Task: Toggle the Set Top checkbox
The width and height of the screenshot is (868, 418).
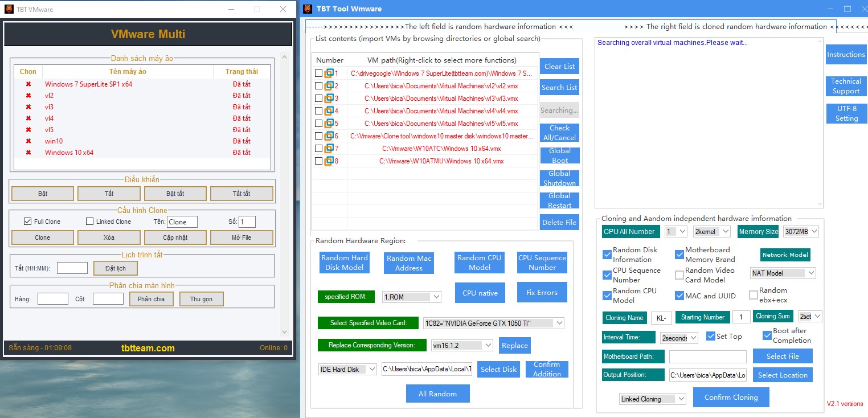Action: 711,336
